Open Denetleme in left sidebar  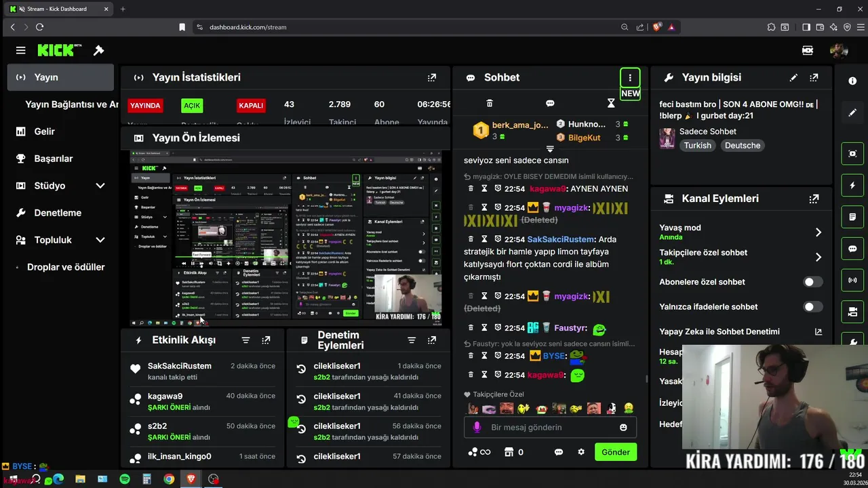pyautogui.click(x=60, y=213)
